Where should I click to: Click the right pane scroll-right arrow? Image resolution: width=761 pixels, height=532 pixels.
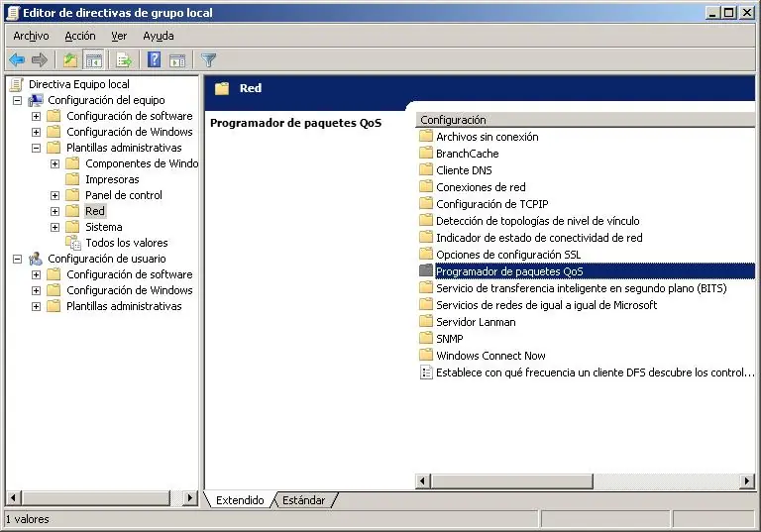(x=747, y=481)
